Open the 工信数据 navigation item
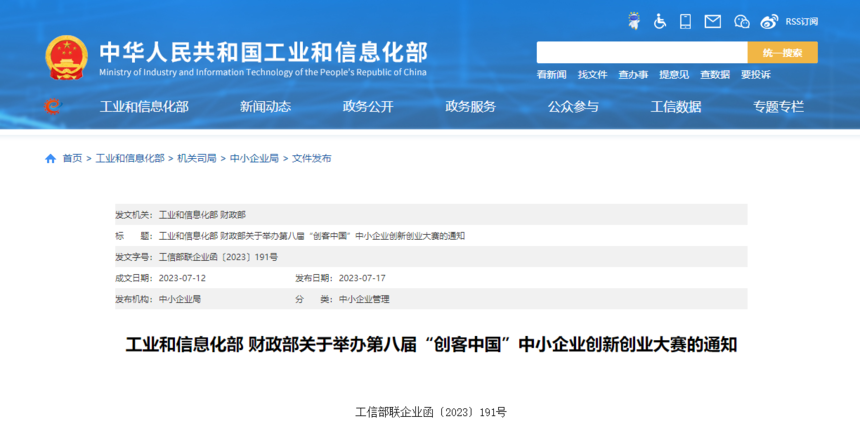This screenshot has height=433, width=860. tap(676, 107)
